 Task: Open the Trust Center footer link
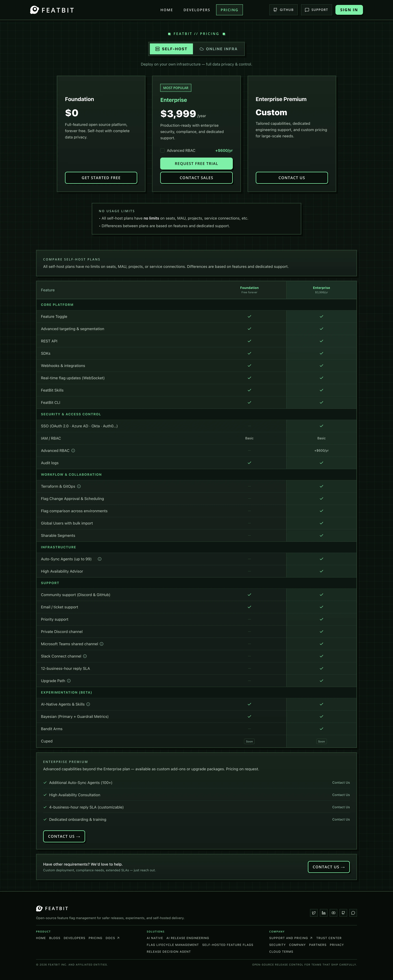(329, 938)
